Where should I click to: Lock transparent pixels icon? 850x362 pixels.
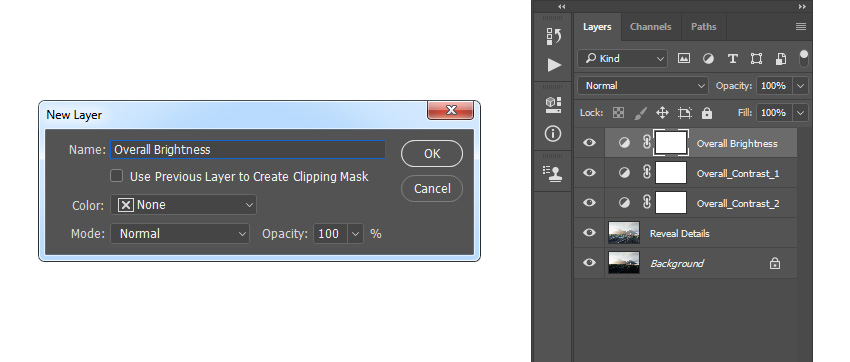click(x=619, y=113)
